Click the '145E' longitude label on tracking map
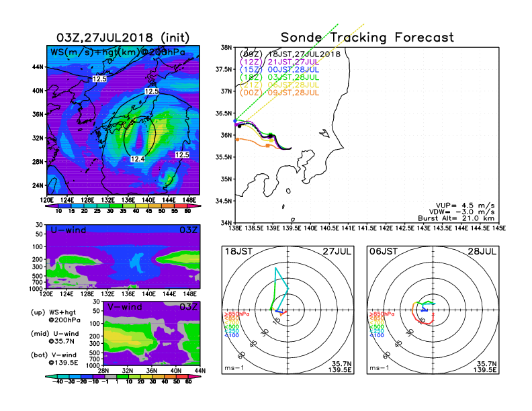Image resolution: width=532 pixels, height=411 pixels. click(499, 228)
